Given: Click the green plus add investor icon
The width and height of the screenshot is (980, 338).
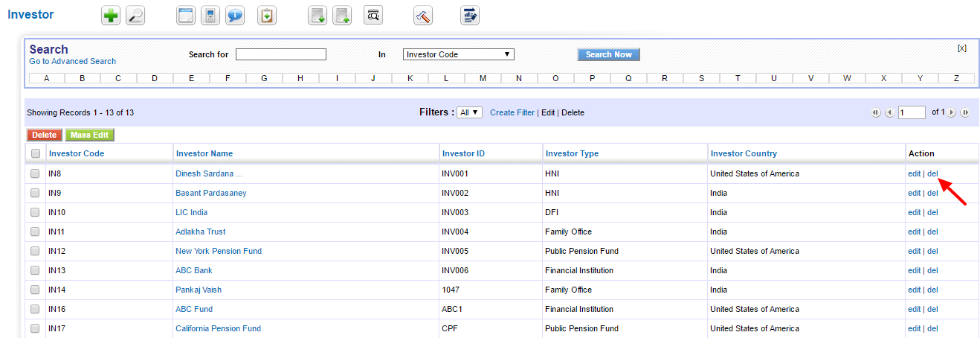Looking at the screenshot, I should 111,16.
